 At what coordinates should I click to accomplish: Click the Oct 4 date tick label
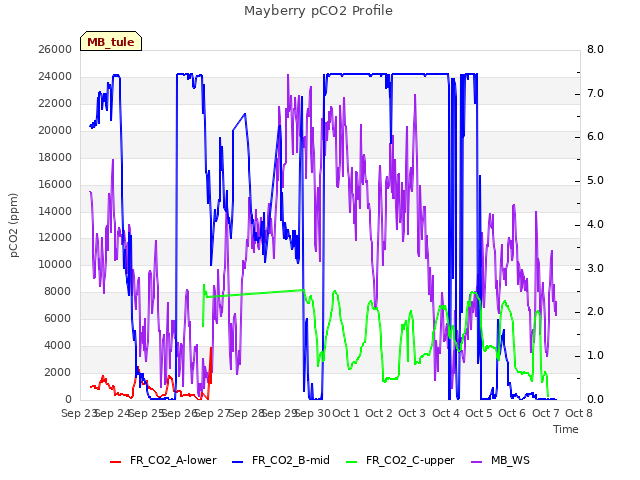(x=446, y=413)
